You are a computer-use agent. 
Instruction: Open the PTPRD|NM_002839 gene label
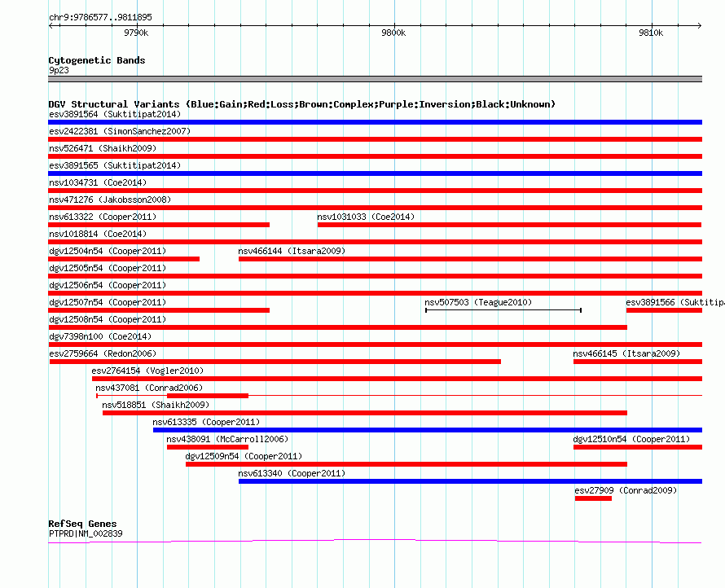point(86,533)
